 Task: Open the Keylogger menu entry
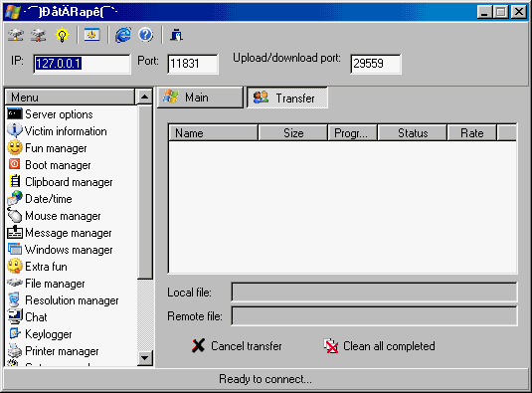pyautogui.click(x=49, y=334)
